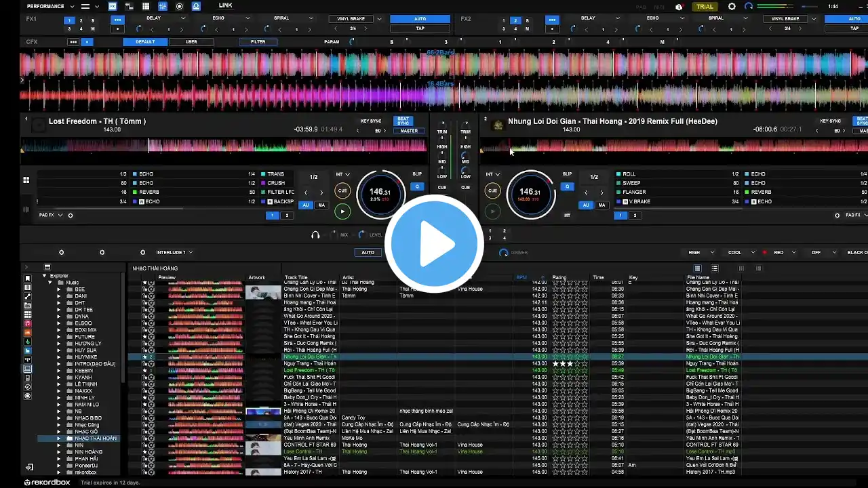Expand the DYNA folder in tree
This screenshot has height=488, width=868.
pyautogui.click(x=58, y=317)
